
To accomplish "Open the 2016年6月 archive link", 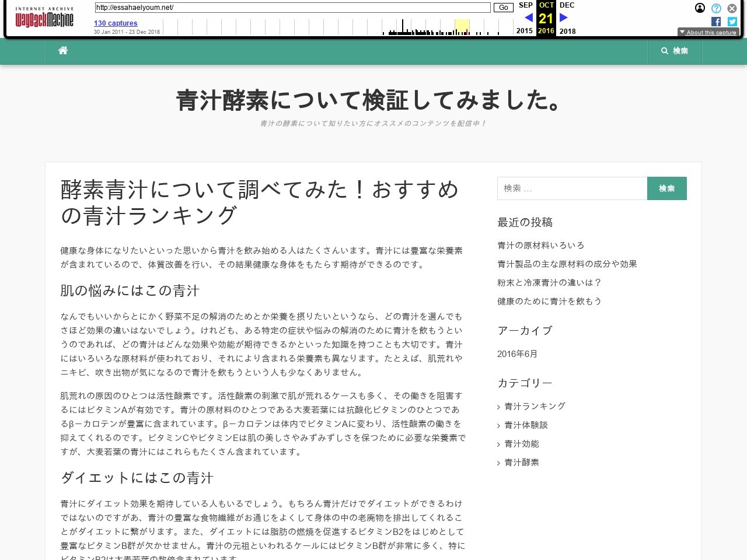I will 517,354.
